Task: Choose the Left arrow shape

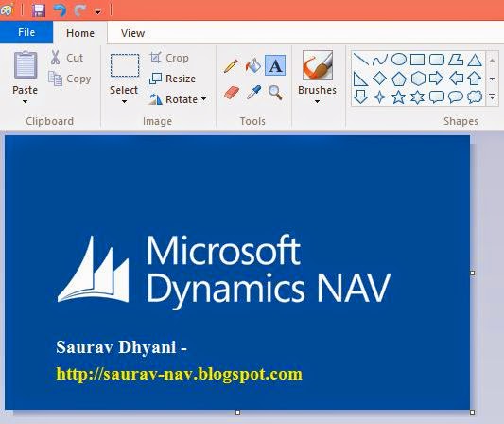Action: (x=456, y=79)
